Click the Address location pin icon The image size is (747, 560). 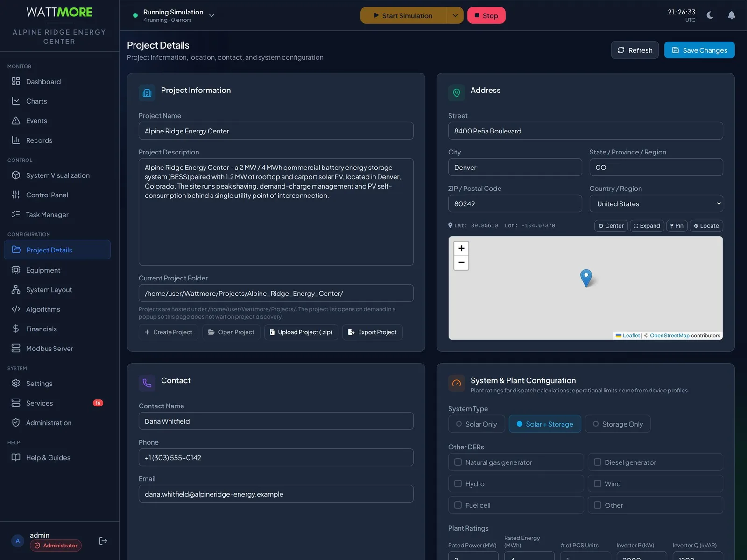pos(457,93)
